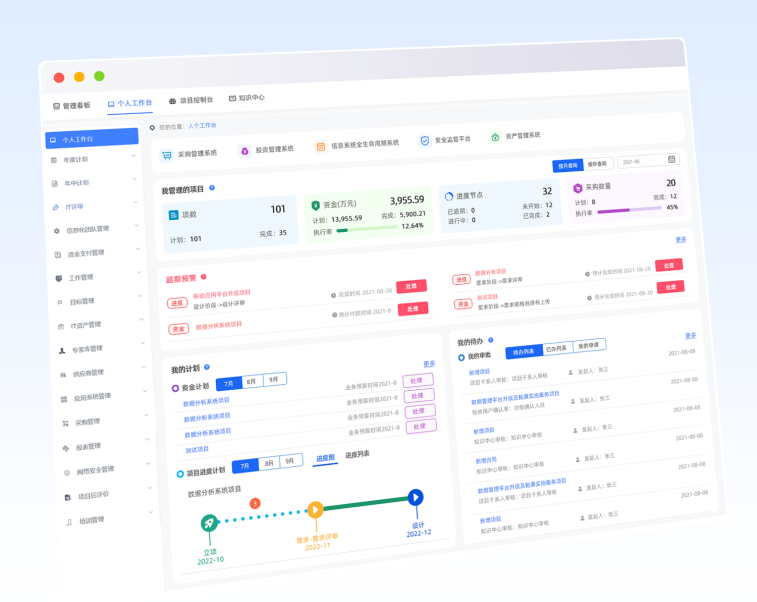Toggle query mode to 按月查询
Image resolution: width=757 pixels, height=602 pixels.
tap(568, 165)
